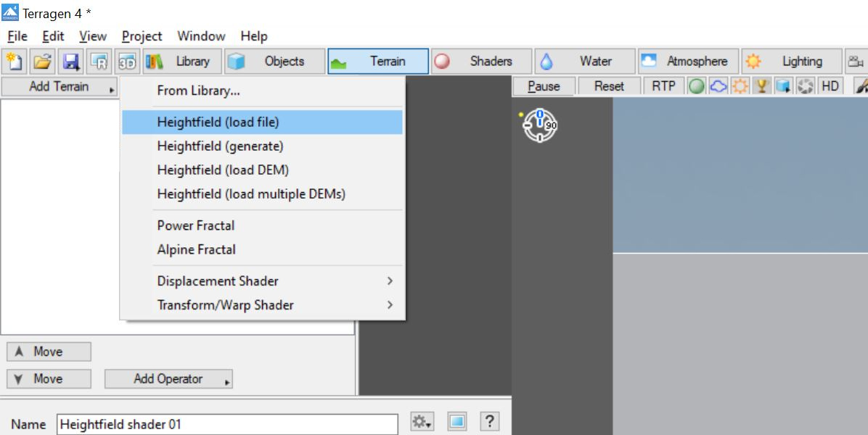
Task: Add an Alpine Fractal terrain
Action: pos(263,250)
